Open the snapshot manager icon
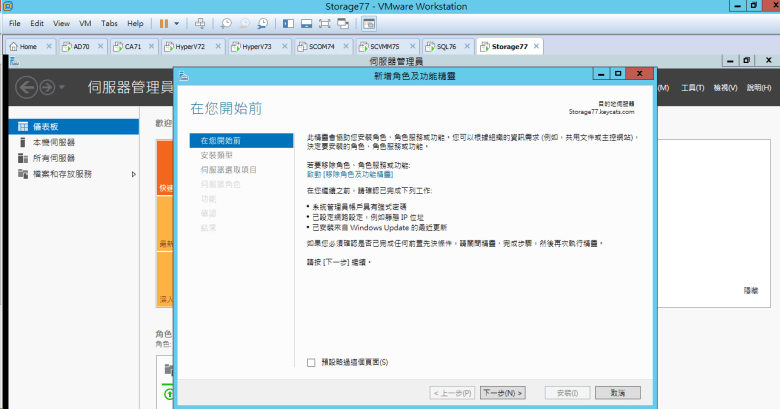The height and width of the screenshot is (409, 780). (x=261, y=22)
